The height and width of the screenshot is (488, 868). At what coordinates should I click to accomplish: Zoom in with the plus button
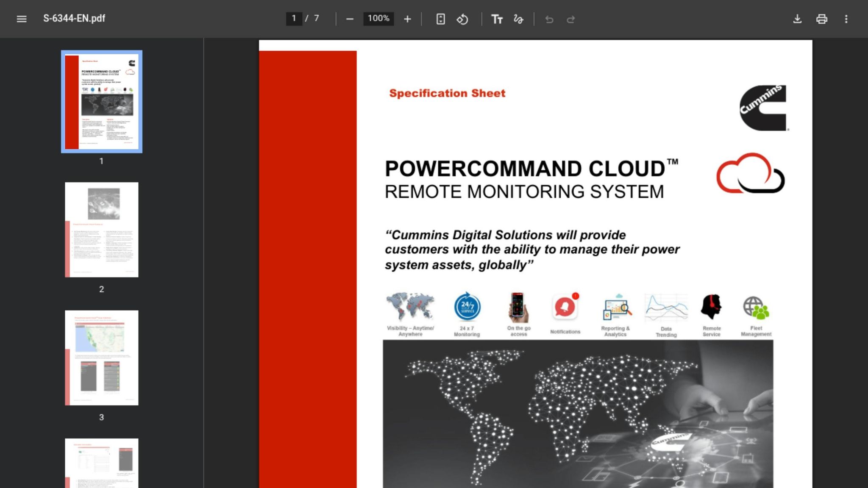tap(407, 19)
